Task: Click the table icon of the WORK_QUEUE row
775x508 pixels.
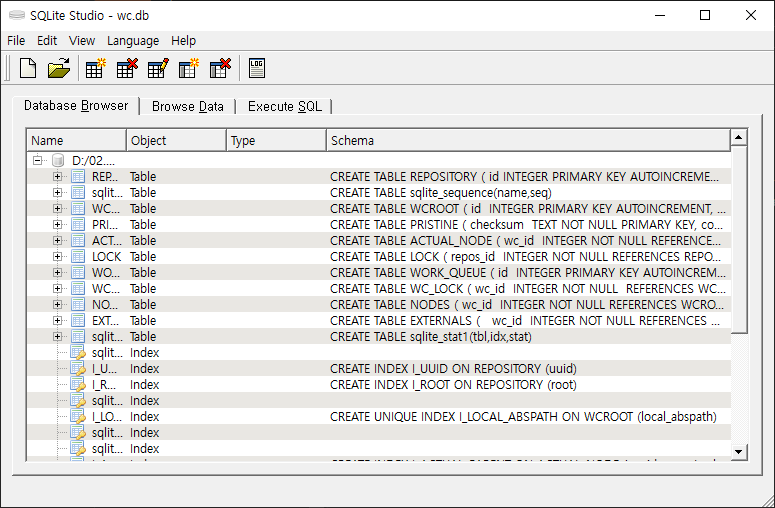Action: pyautogui.click(x=78, y=272)
